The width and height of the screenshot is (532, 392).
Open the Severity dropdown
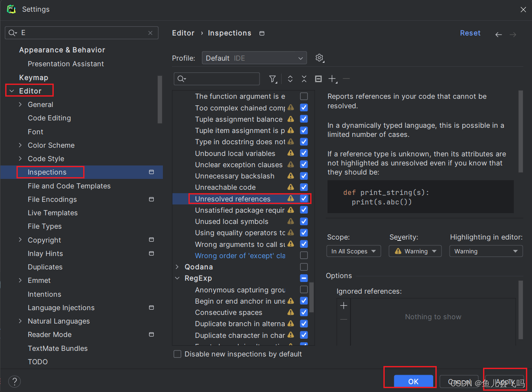[x=415, y=251]
